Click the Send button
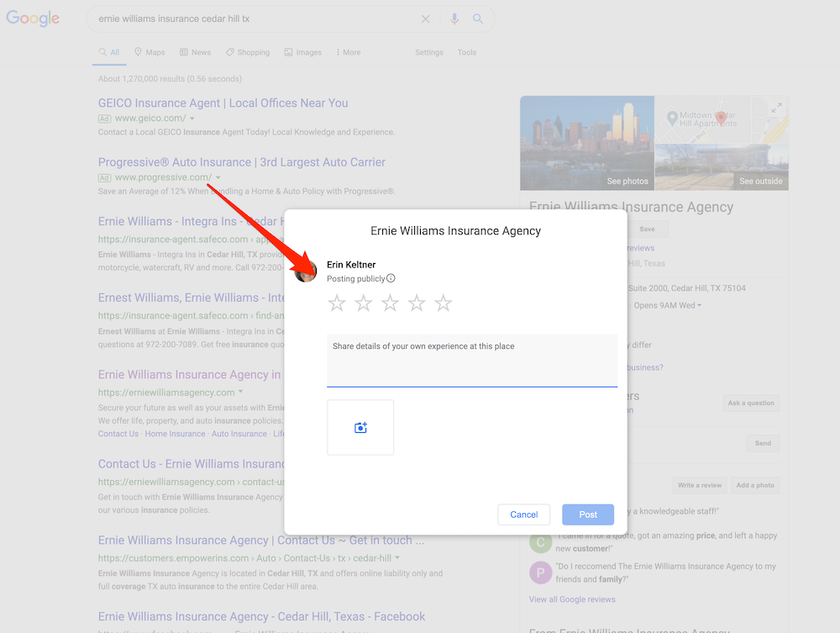Image resolution: width=840 pixels, height=633 pixels. point(763,443)
